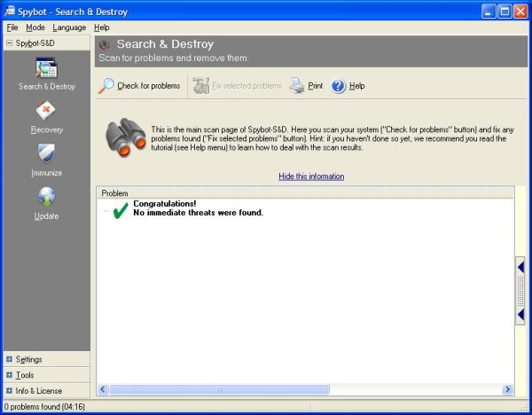This screenshot has width=532, height=415.
Task: Click the horizontal scrollbar thumb in results
Action: tap(219, 389)
